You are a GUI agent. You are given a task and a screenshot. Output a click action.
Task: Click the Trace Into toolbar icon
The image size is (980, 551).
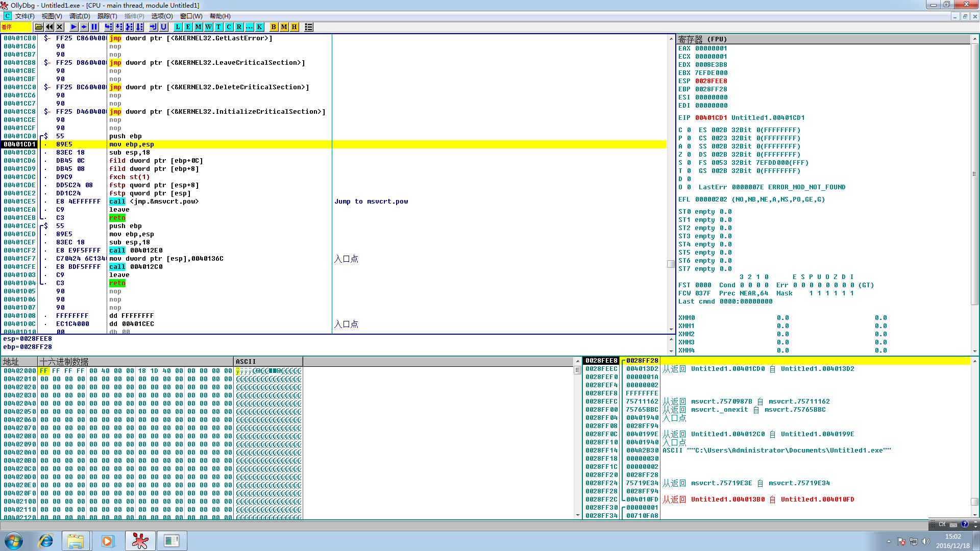[129, 27]
